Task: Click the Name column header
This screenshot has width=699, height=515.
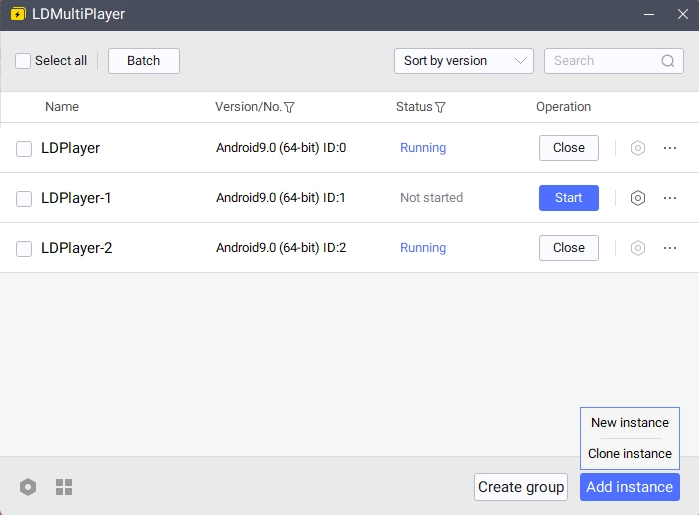Action: (62, 107)
